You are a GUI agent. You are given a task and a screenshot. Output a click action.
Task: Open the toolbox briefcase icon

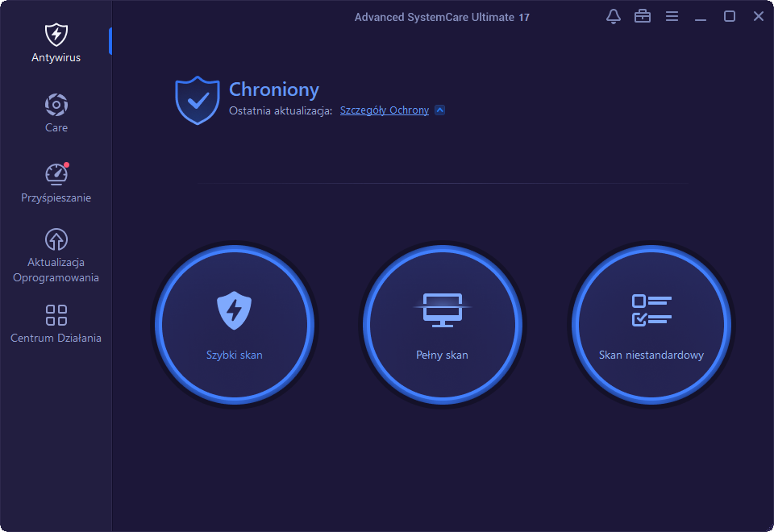pyautogui.click(x=643, y=16)
